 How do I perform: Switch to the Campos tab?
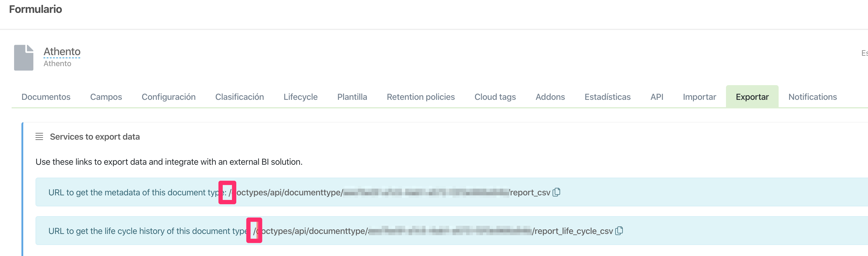pos(106,97)
